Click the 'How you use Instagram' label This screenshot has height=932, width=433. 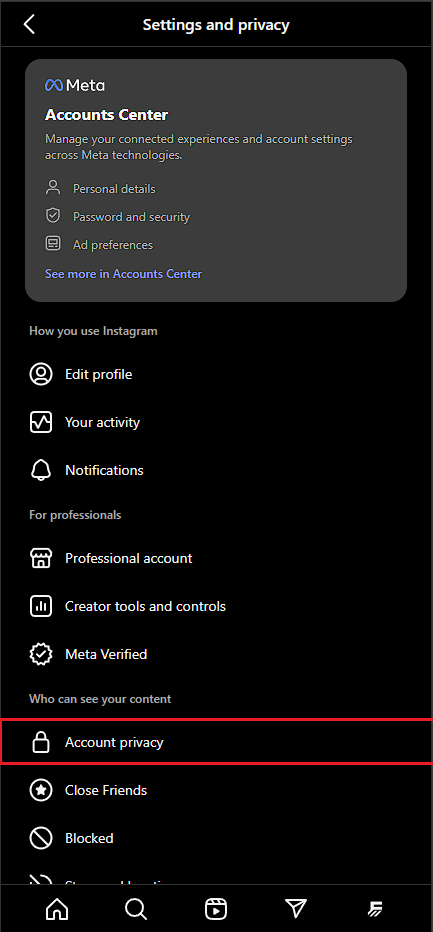point(93,331)
